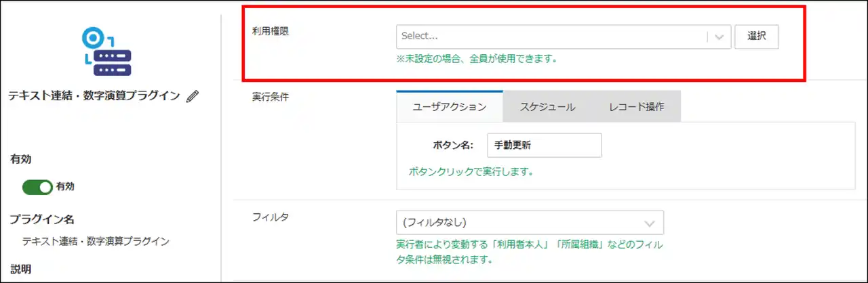868x283 pixels.
Task: Click the 未設定の場合 hint text
Action: (477, 59)
